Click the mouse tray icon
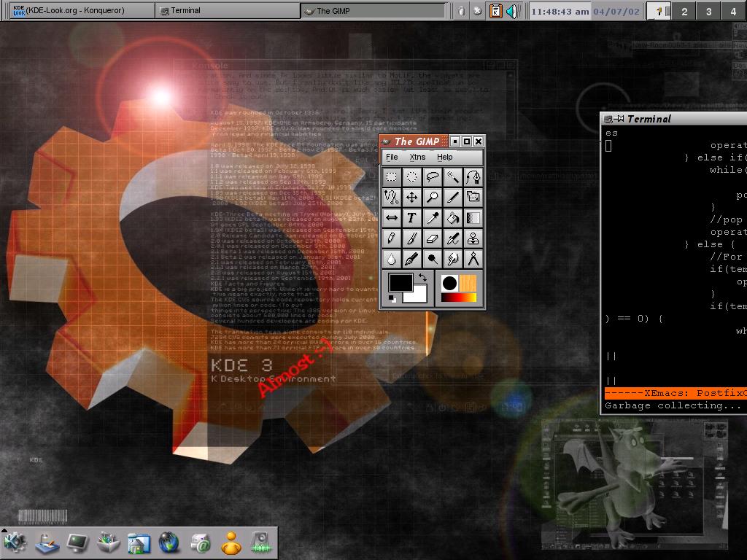This screenshot has height=560, width=747. pos(461,10)
